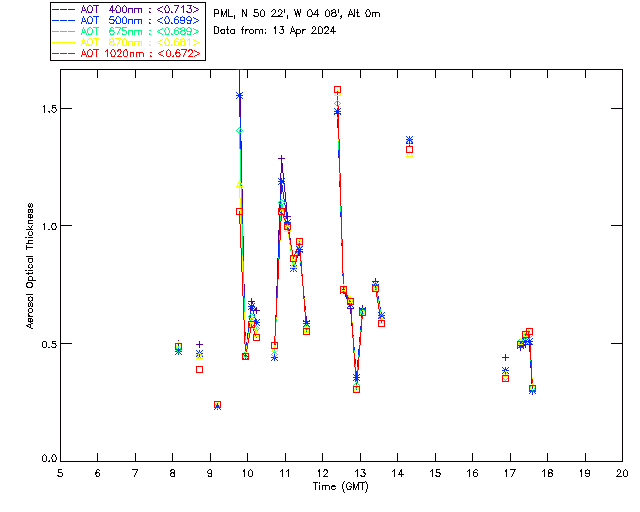Click the AOT 500nm legend entry
The height and width of the screenshot is (512, 640).
click(x=126, y=20)
